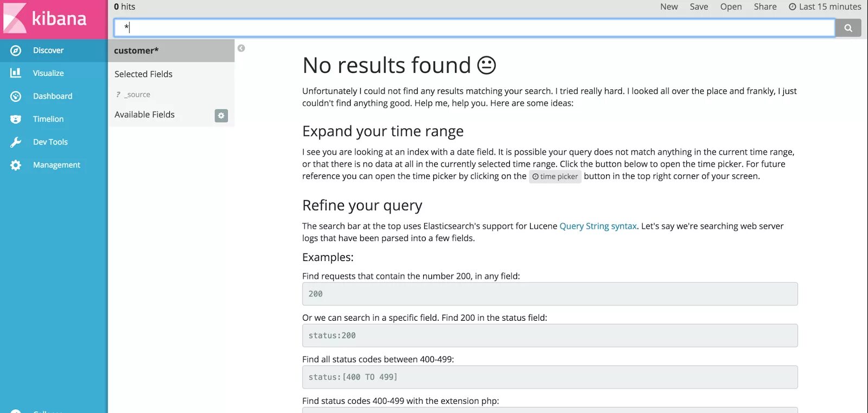
Task: Run search with magnifier button
Action: [848, 28]
